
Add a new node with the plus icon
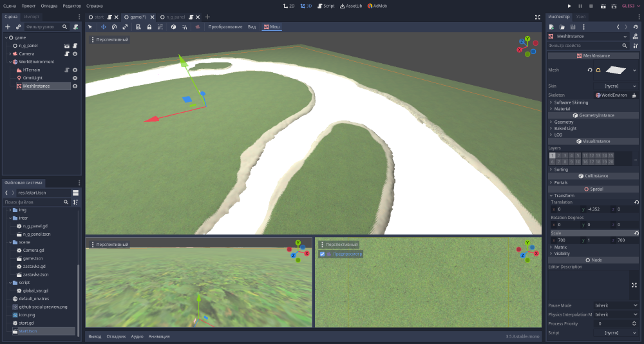point(8,27)
